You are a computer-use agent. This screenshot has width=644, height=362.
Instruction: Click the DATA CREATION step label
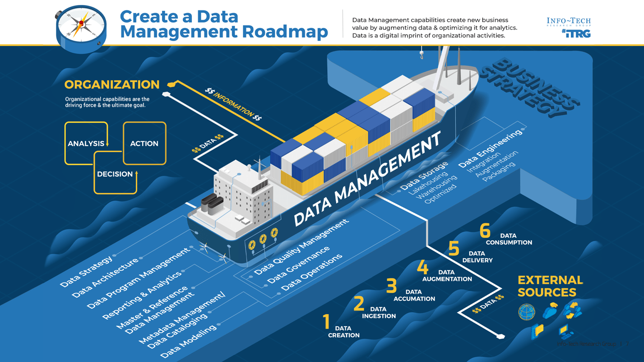pos(344,332)
